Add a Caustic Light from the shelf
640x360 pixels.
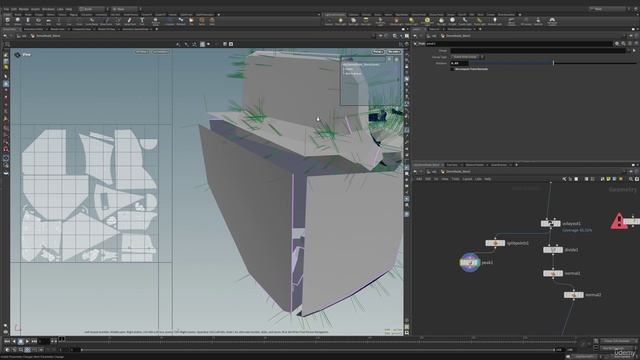click(x=465, y=21)
